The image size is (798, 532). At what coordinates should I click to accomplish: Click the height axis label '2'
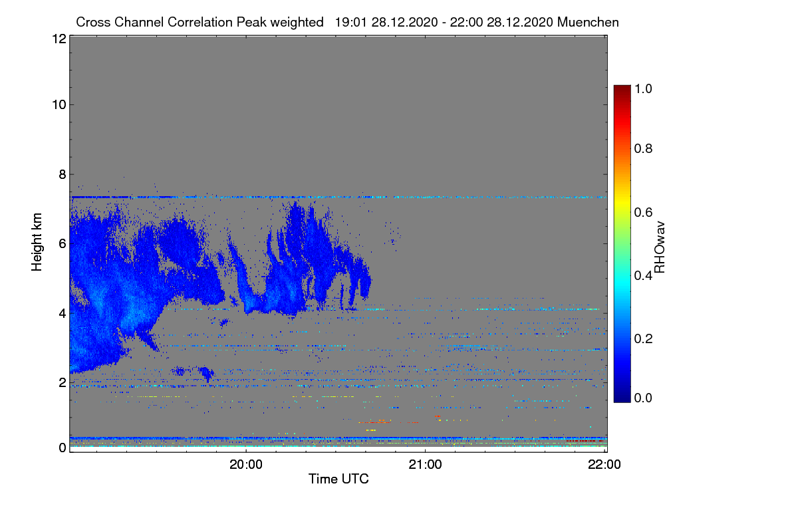tap(62, 382)
